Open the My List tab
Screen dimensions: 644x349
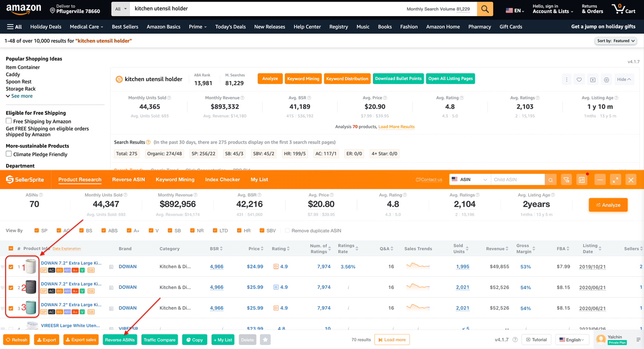(x=259, y=180)
